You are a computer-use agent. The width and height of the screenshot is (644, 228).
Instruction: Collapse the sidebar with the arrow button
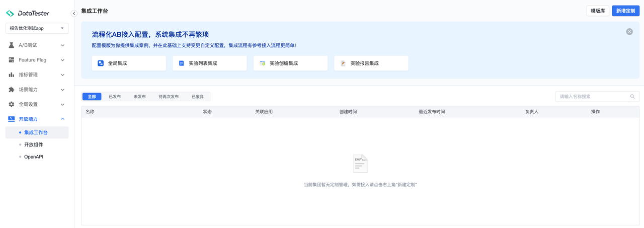tap(74, 14)
